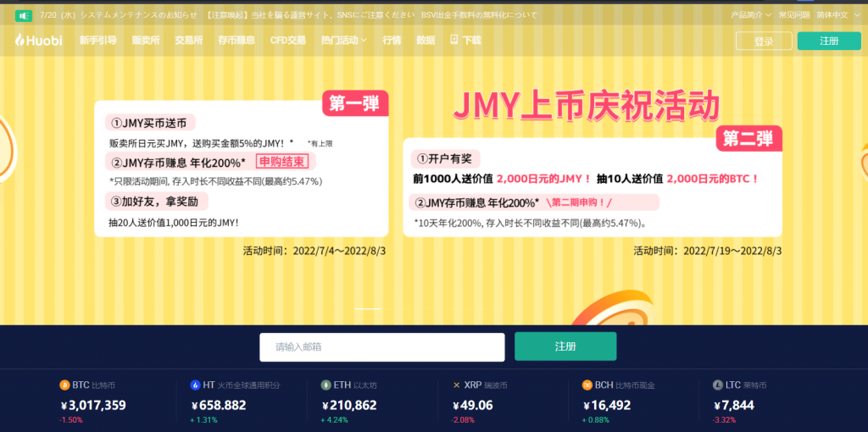
Task: Click the 下载 download link
Action: point(471,40)
